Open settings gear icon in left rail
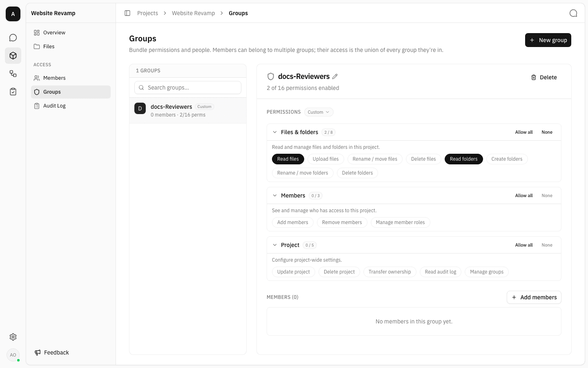 (x=13, y=337)
